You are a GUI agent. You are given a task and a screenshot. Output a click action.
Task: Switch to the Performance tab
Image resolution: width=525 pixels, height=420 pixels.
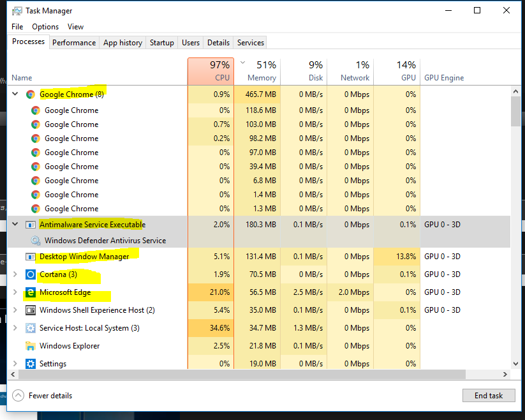pos(74,43)
